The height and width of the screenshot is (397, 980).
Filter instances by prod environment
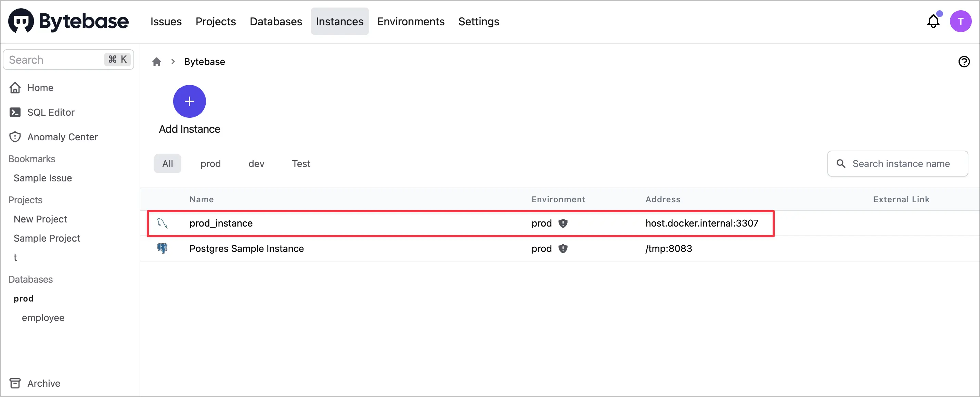(x=211, y=164)
